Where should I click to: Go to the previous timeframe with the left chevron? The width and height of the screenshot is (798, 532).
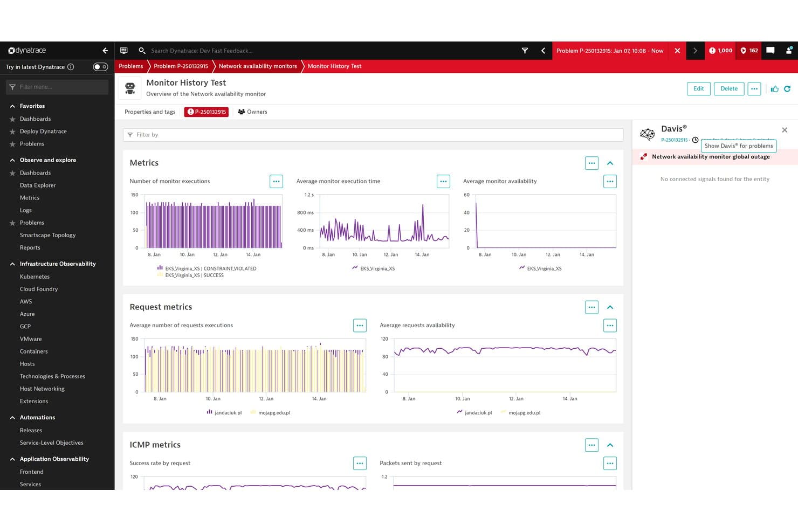point(543,51)
